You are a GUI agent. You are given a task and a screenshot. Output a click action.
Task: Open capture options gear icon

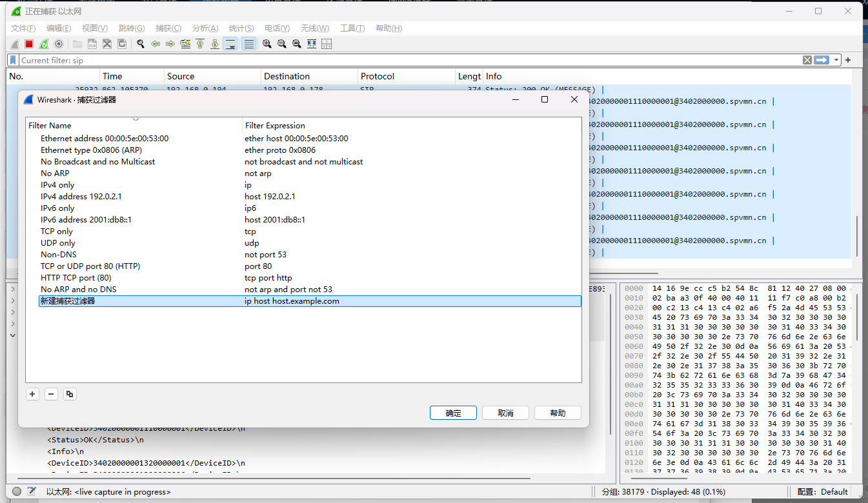(x=59, y=44)
